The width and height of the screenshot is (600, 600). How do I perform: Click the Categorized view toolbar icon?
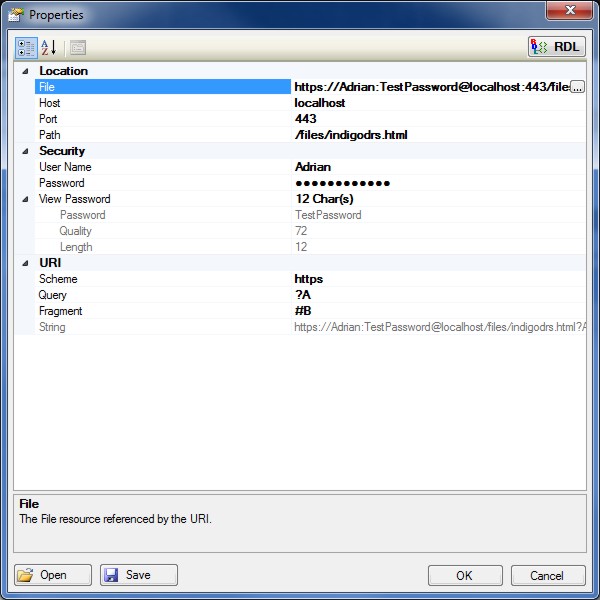(26, 47)
